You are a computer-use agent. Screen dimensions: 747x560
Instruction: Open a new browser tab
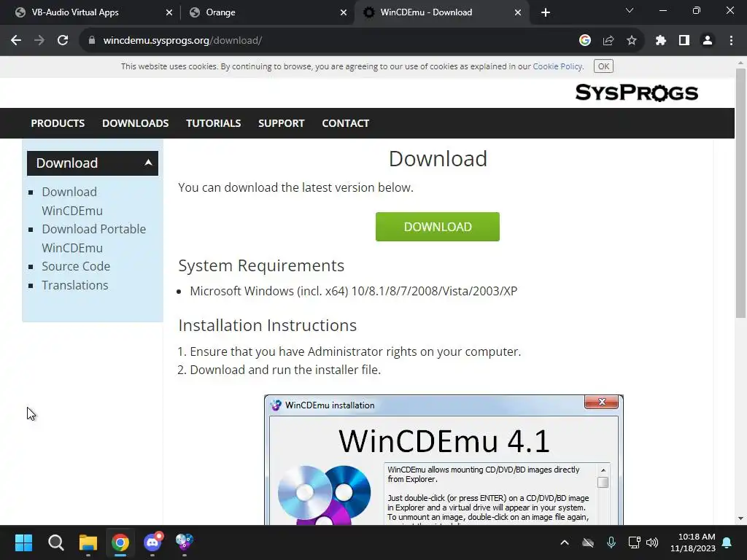(546, 12)
